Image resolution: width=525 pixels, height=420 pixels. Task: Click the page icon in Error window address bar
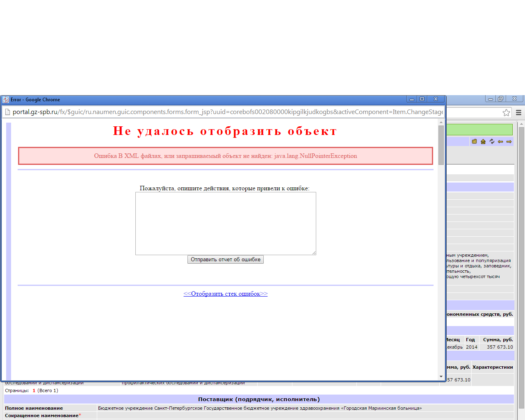(x=7, y=112)
